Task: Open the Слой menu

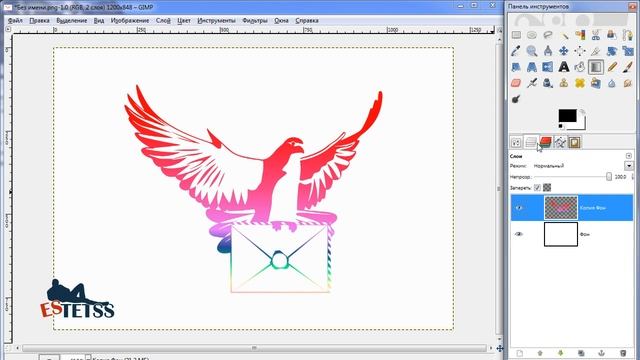Action: pyautogui.click(x=163, y=20)
